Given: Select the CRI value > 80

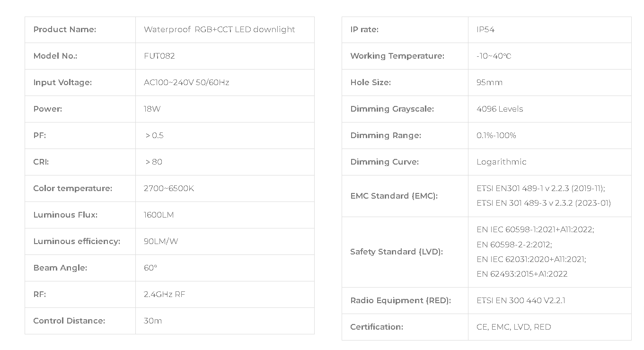Looking at the screenshot, I should pyautogui.click(x=154, y=162).
